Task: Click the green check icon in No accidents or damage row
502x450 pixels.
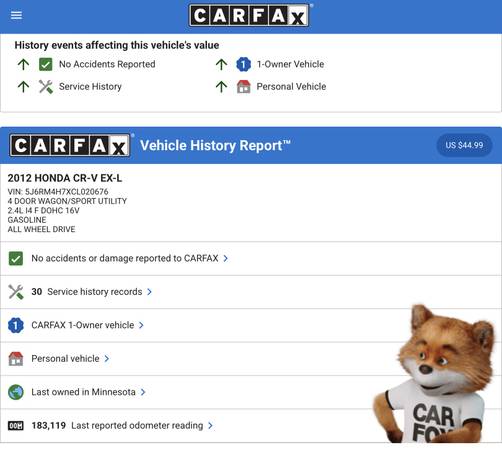Action: coord(16,258)
